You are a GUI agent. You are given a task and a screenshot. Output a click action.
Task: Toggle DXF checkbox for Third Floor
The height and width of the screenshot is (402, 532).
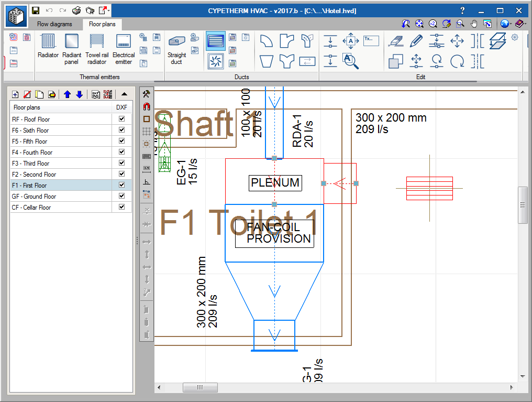[121, 163]
